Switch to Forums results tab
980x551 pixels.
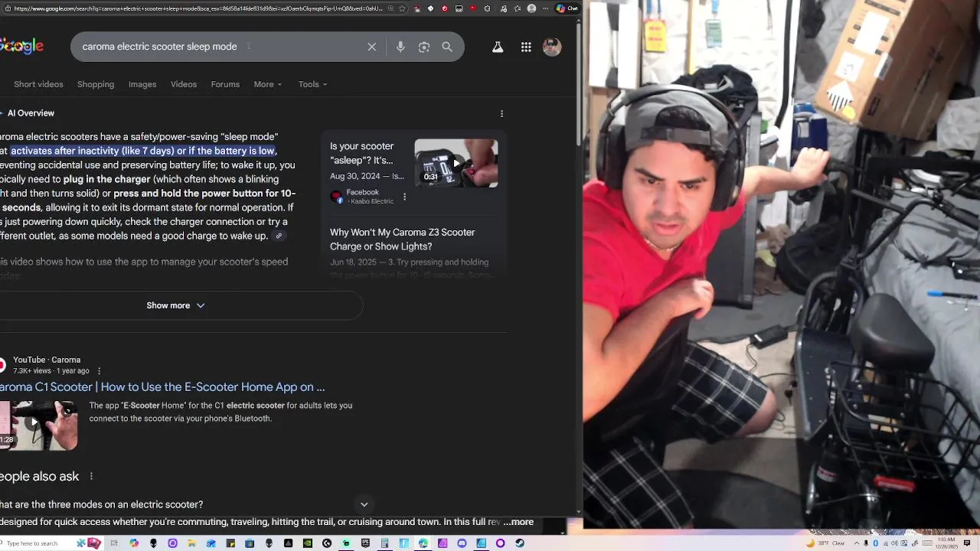[x=225, y=84]
